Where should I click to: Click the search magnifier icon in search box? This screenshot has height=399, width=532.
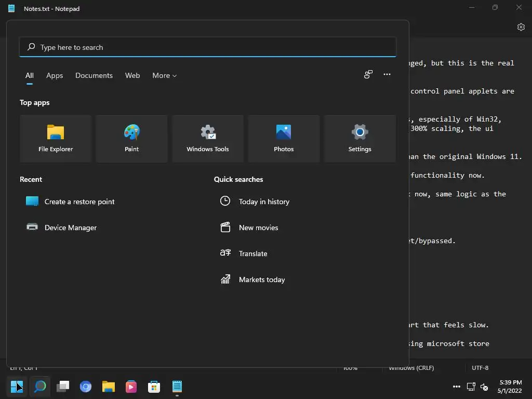point(31,47)
